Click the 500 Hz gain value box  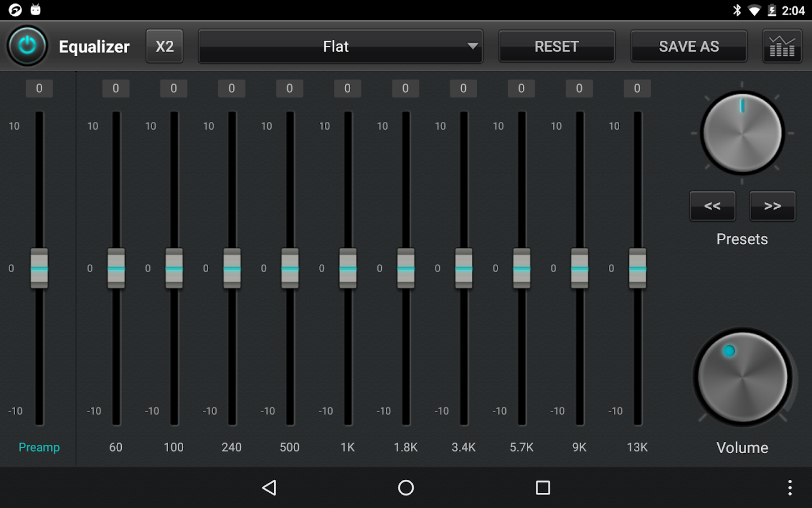point(289,88)
